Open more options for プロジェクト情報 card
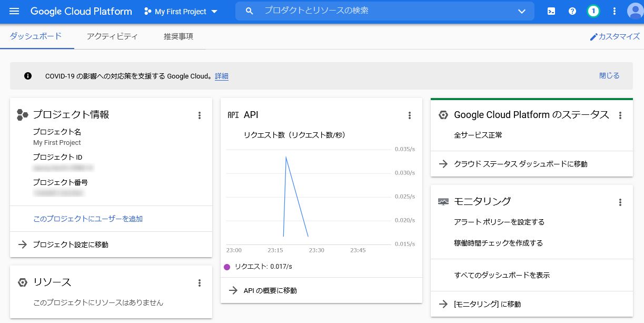644x323 pixels. [200, 115]
